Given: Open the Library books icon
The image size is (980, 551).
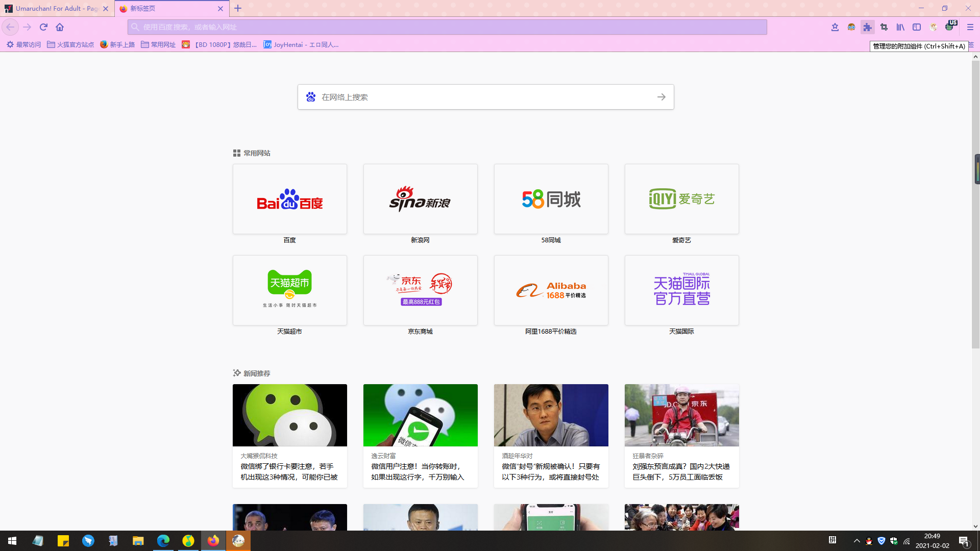Looking at the screenshot, I should [x=900, y=27].
